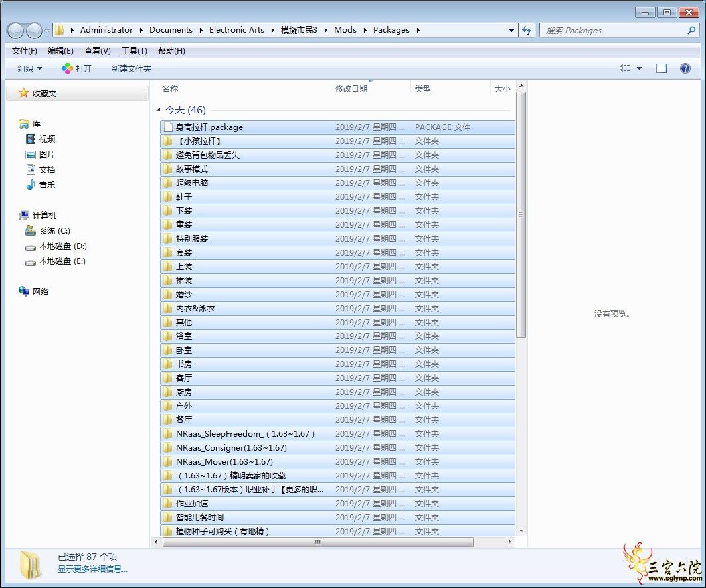Click NRaas_SleepFreedom_ folder name
The width and height of the screenshot is (706, 588).
click(245, 434)
